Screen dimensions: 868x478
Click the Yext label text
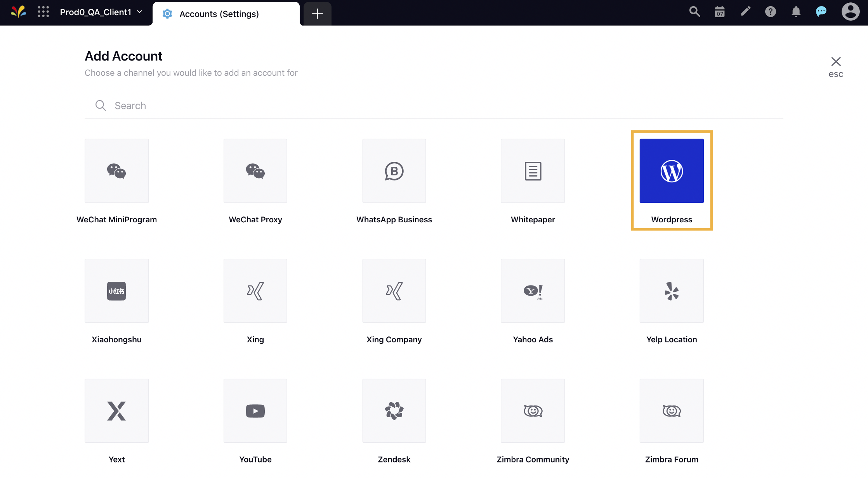click(116, 459)
